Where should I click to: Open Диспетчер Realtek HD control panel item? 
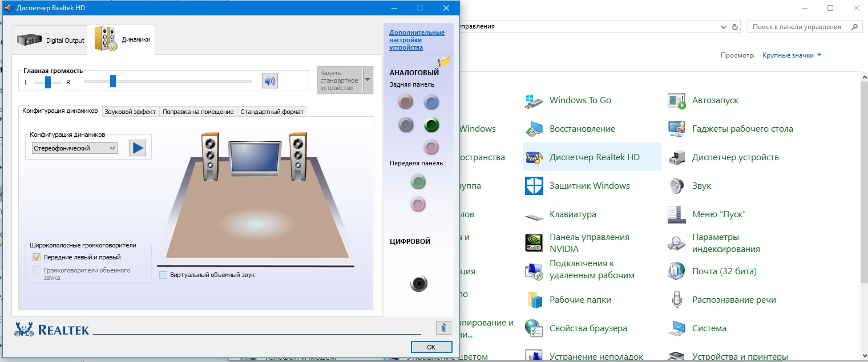(592, 157)
